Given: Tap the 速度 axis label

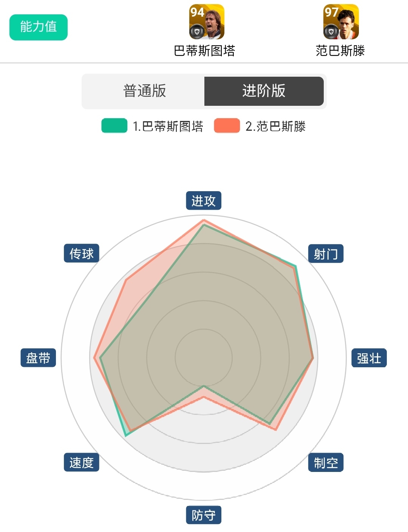Looking at the screenshot, I should pyautogui.click(x=82, y=462).
